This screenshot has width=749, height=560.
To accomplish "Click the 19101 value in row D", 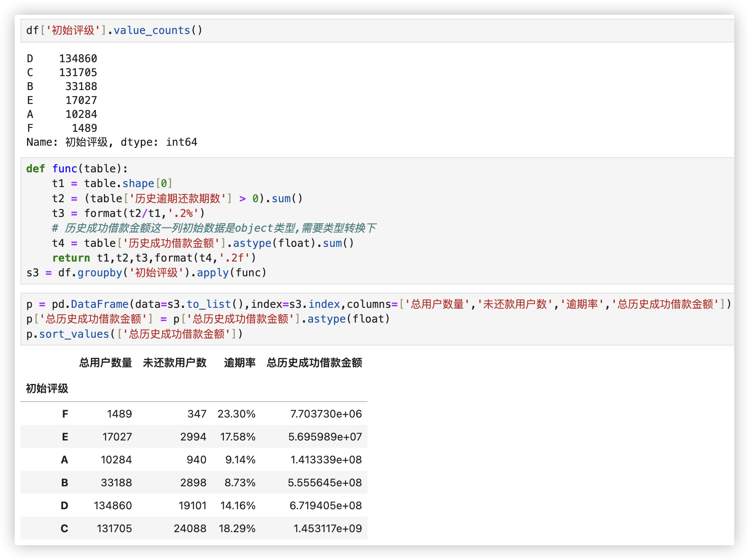I will (192, 506).
